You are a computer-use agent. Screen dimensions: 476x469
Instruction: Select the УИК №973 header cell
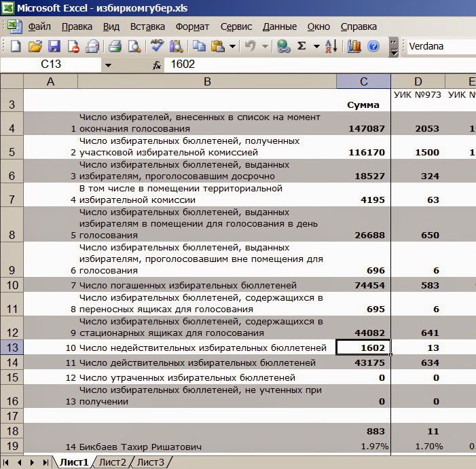pyautogui.click(x=418, y=100)
